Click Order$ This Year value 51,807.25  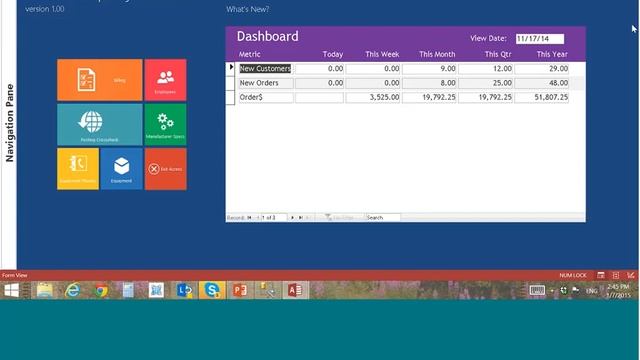(x=542, y=97)
